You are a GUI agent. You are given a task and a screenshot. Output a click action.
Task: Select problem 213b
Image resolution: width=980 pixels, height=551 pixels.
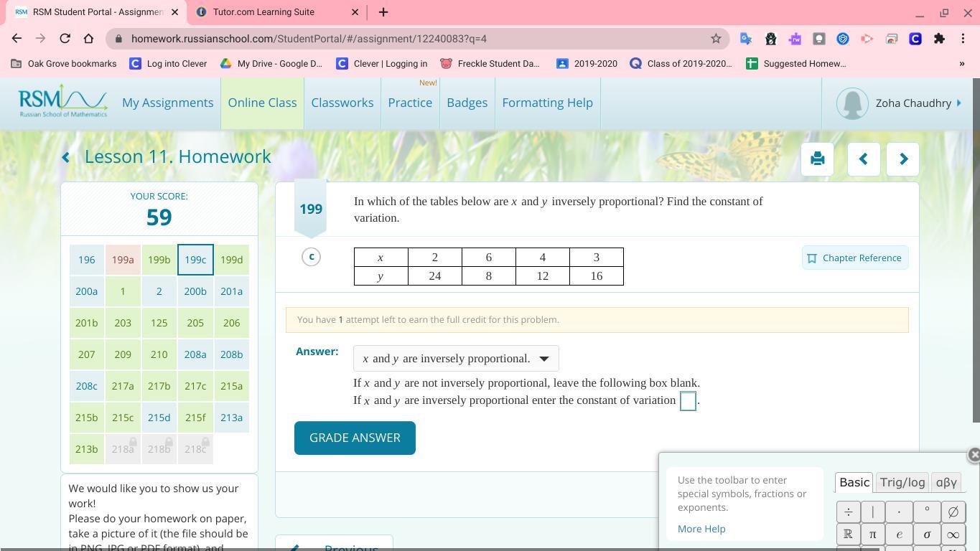click(x=86, y=449)
